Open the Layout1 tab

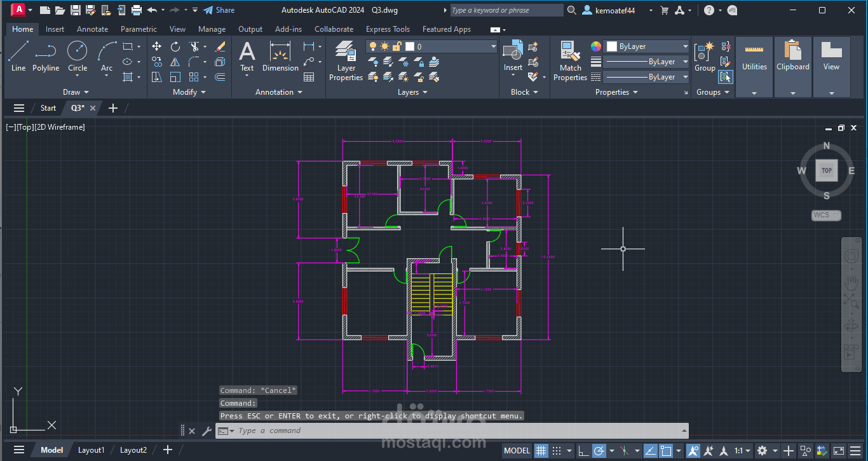(x=91, y=450)
